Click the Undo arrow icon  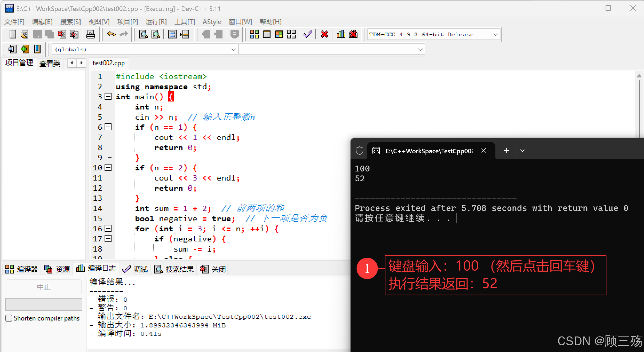click(x=111, y=34)
